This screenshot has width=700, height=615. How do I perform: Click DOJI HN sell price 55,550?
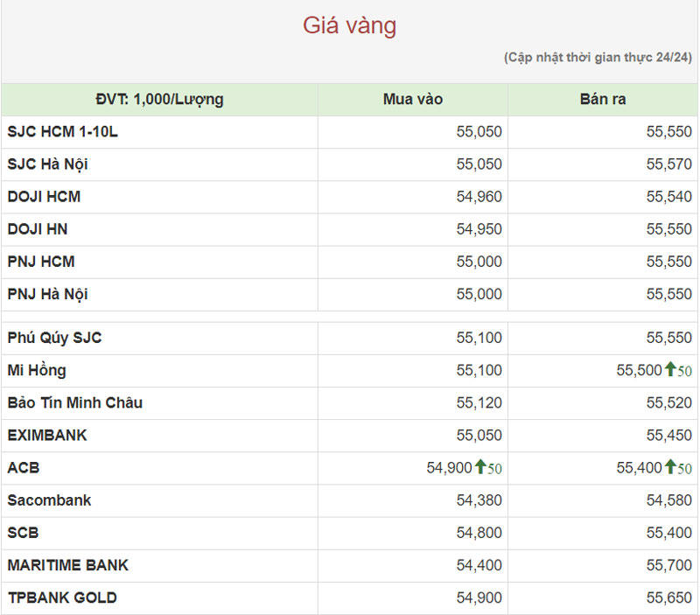click(x=669, y=229)
